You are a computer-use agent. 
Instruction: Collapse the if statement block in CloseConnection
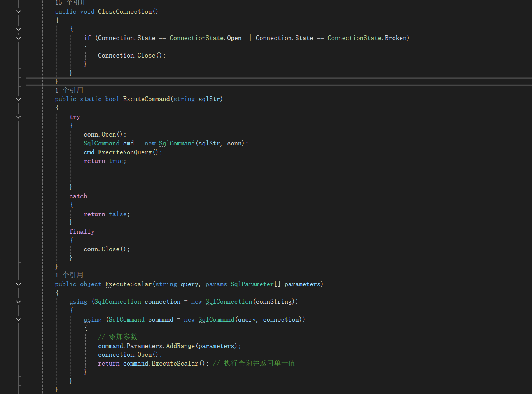tap(18, 38)
